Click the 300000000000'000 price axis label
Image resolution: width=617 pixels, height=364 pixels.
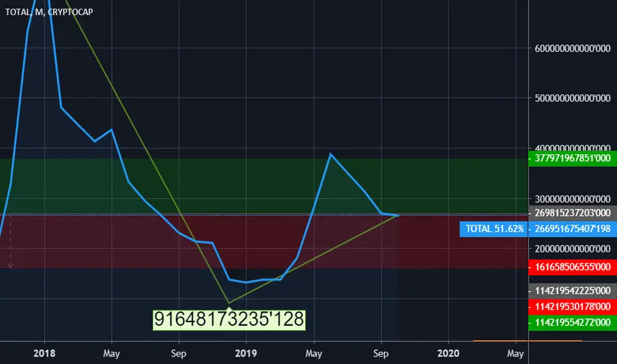[x=573, y=199]
